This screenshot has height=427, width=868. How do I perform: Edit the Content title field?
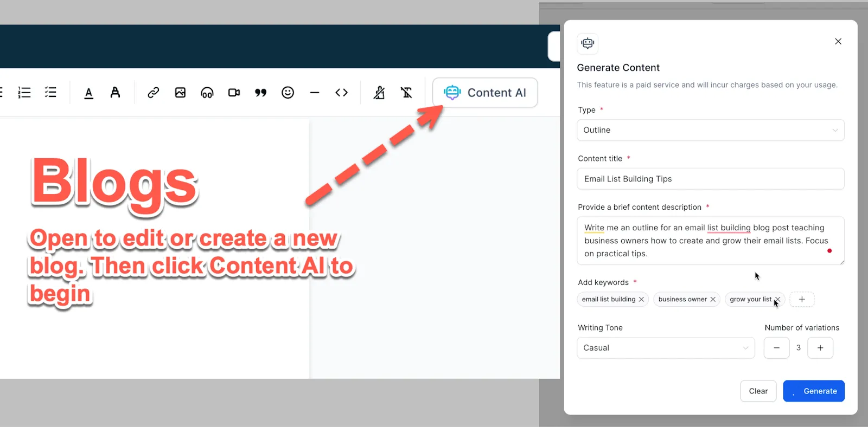[711, 179]
